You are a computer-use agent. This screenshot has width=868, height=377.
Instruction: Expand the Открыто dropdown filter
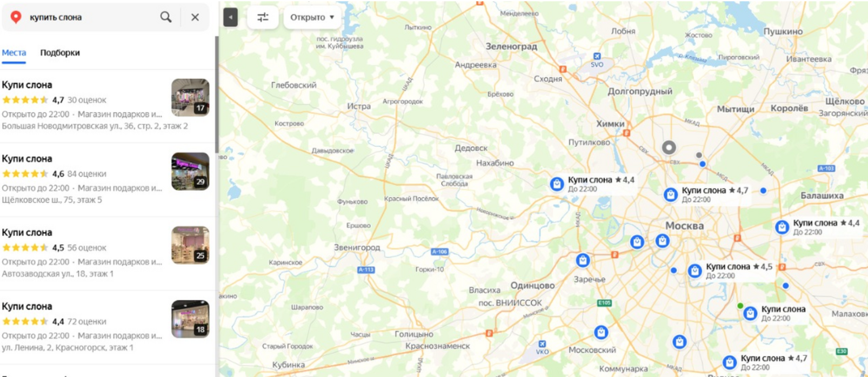point(312,17)
